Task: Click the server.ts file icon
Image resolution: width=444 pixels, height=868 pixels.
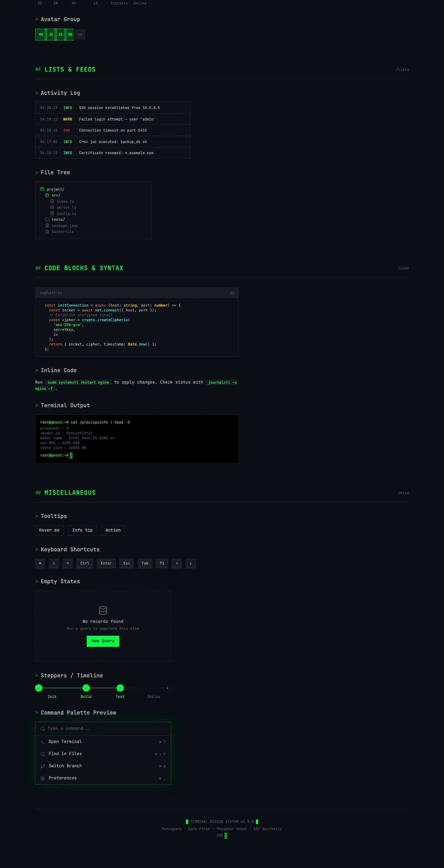Action: 52,207
